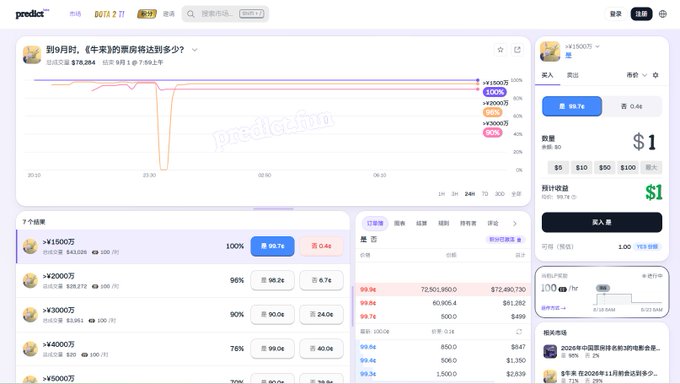
Task: Click the $100 quick amount chip
Action: pyautogui.click(x=628, y=167)
